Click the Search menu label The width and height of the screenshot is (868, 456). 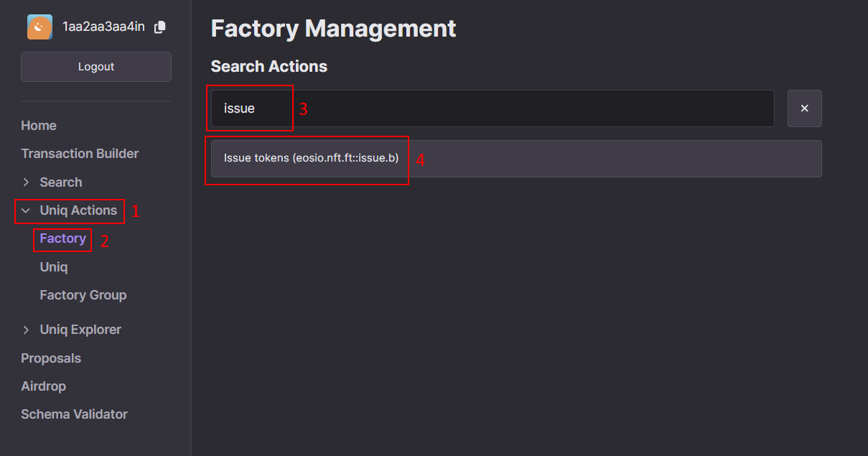(61, 182)
